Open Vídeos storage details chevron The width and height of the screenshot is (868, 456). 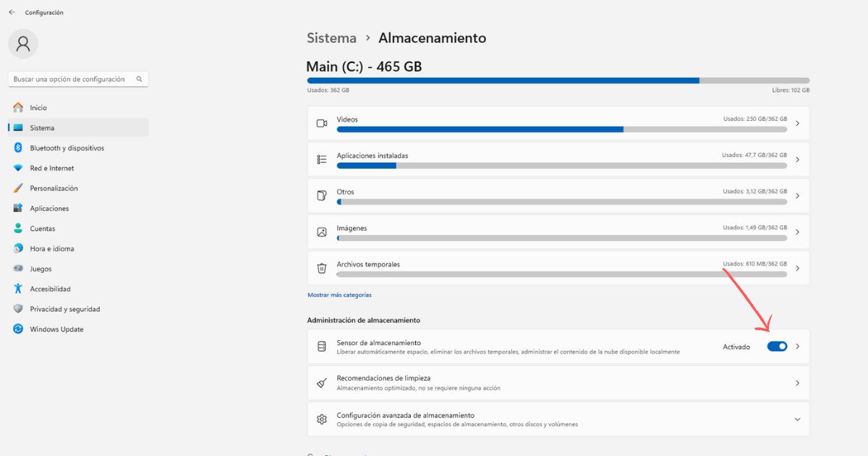point(798,124)
